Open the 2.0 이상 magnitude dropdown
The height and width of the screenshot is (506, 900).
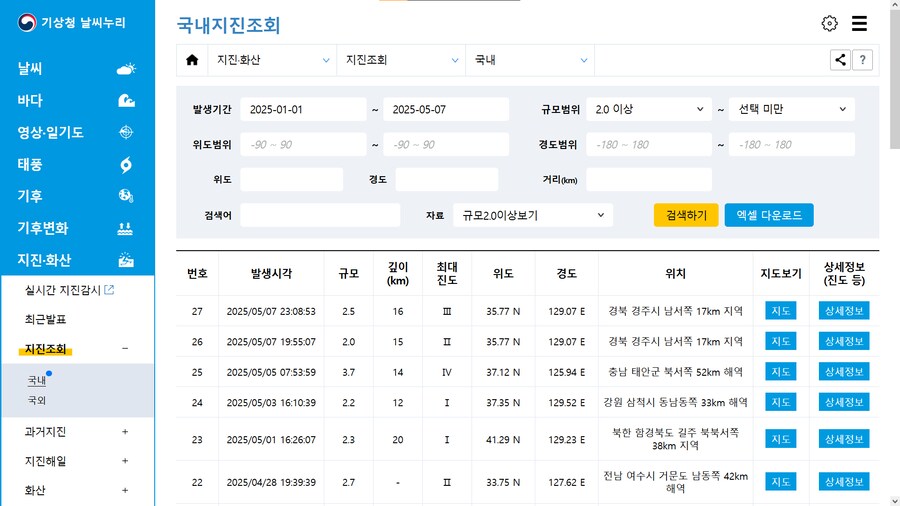(649, 109)
